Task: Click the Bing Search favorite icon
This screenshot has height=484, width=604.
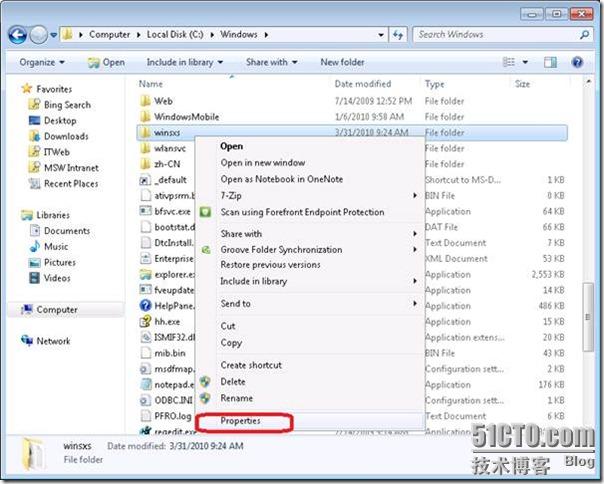Action: (34, 104)
